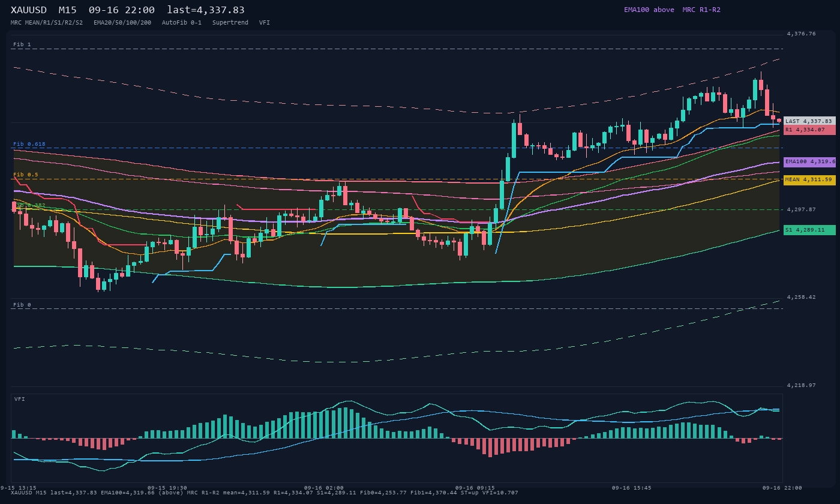Click the 09-16 15:45 time axis label
840x504 pixels.
(632, 488)
